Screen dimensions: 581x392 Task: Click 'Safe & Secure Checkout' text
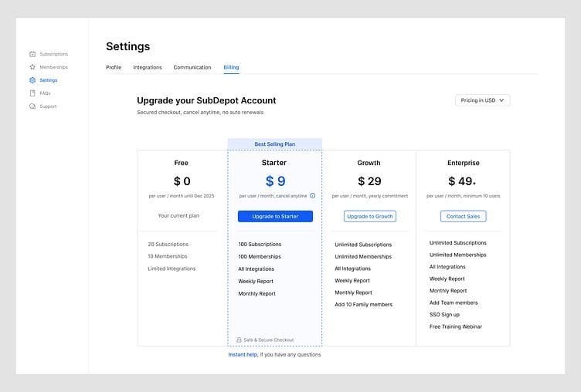[x=269, y=340]
